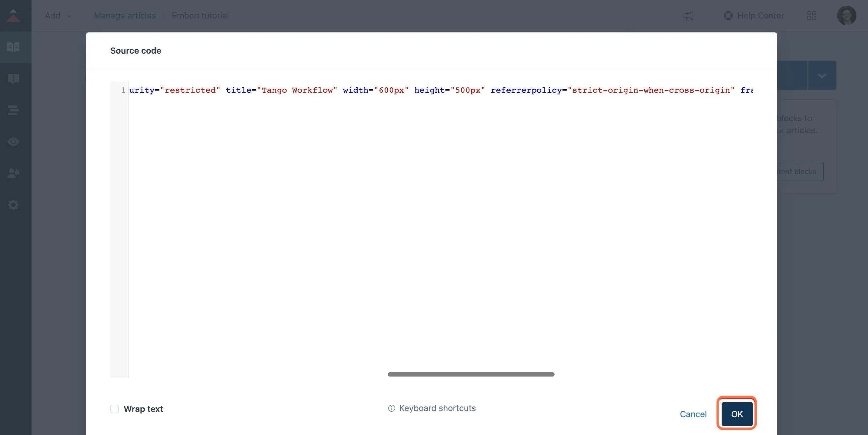
Task: Expand the save options chevron dropdown
Action: (x=822, y=75)
